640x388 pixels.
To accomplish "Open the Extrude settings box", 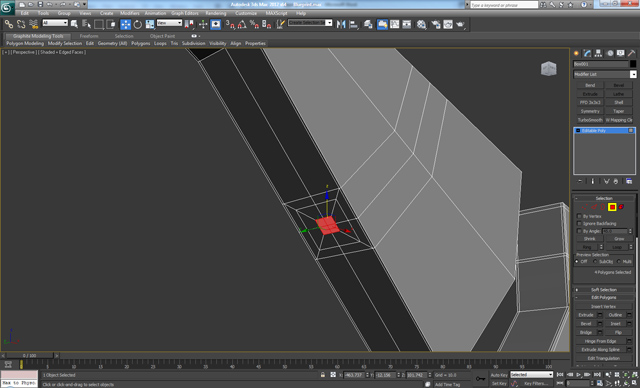I will (600, 315).
